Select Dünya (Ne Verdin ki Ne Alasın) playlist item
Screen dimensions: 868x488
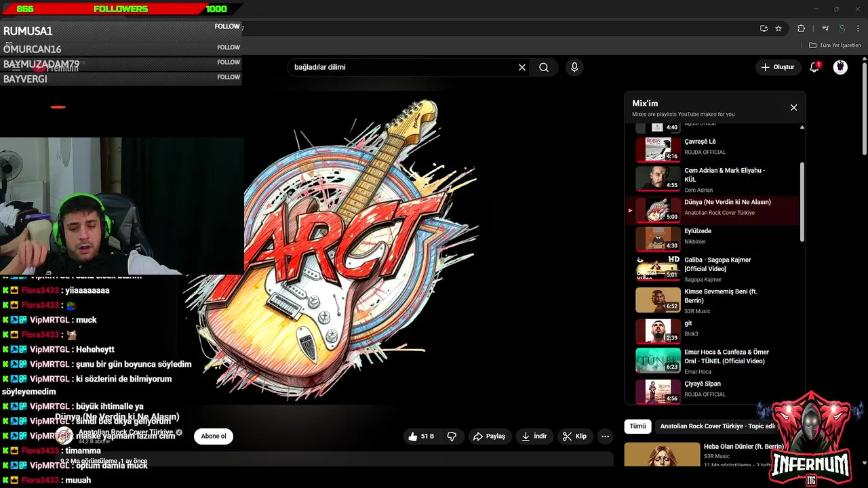point(712,211)
